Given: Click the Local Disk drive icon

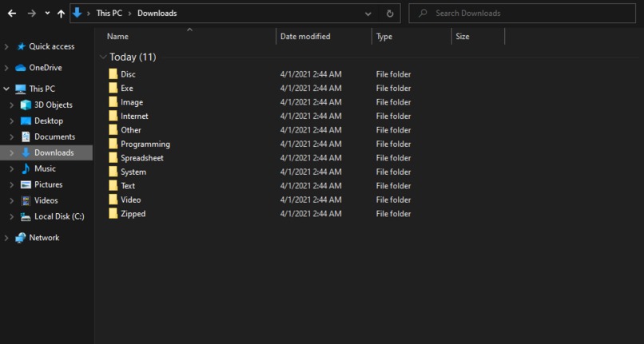Looking at the screenshot, I should 26,217.
